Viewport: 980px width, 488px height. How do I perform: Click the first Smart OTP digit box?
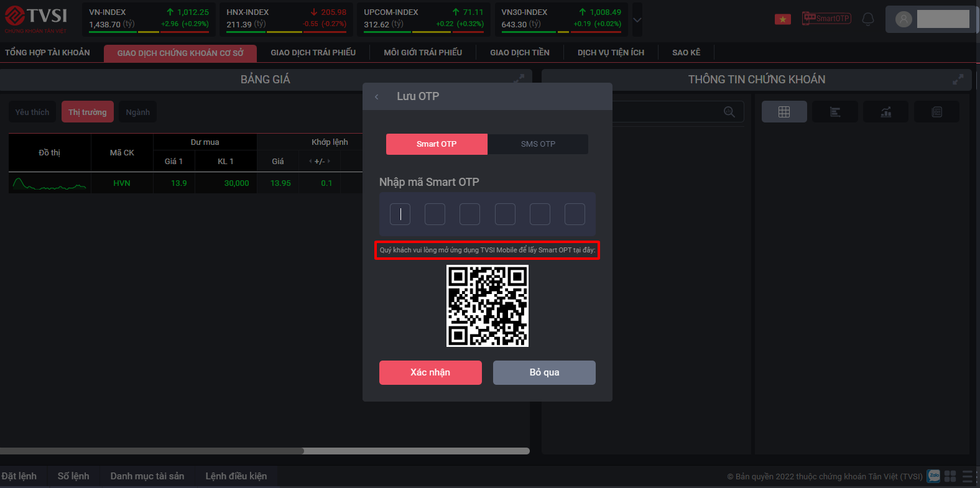pyautogui.click(x=400, y=214)
